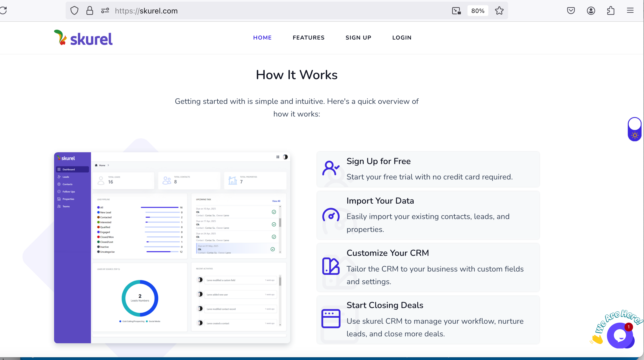The image size is (644, 360).
Task: Select the Customize Your CRM card heading
Action: pyautogui.click(x=388, y=253)
